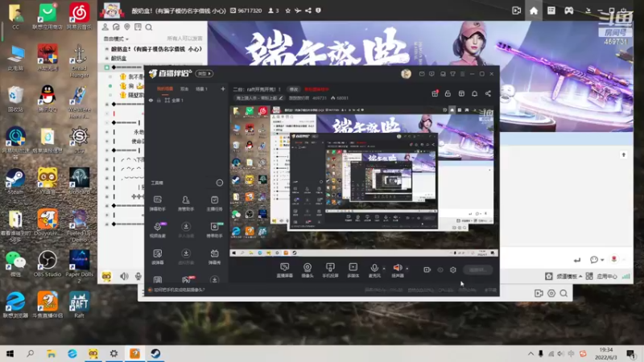
Task: Click the pill-shaped arrow button beside the streaming tool logo
Action: [204, 73]
